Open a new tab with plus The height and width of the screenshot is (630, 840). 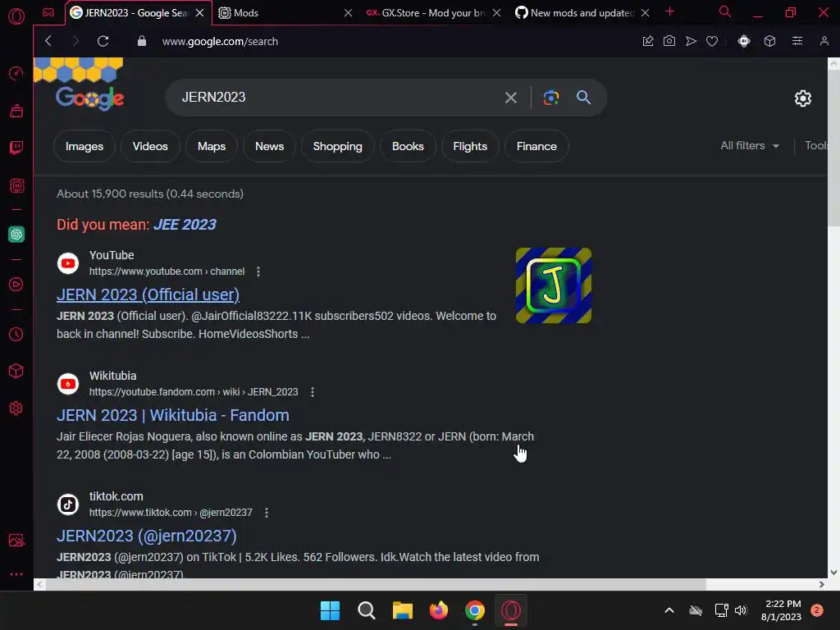pyautogui.click(x=669, y=11)
